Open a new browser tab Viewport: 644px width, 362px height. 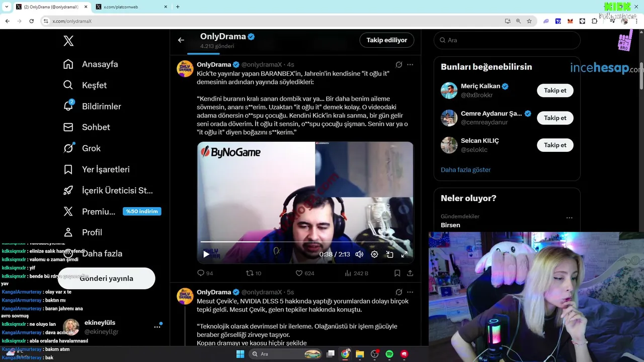pos(178,7)
